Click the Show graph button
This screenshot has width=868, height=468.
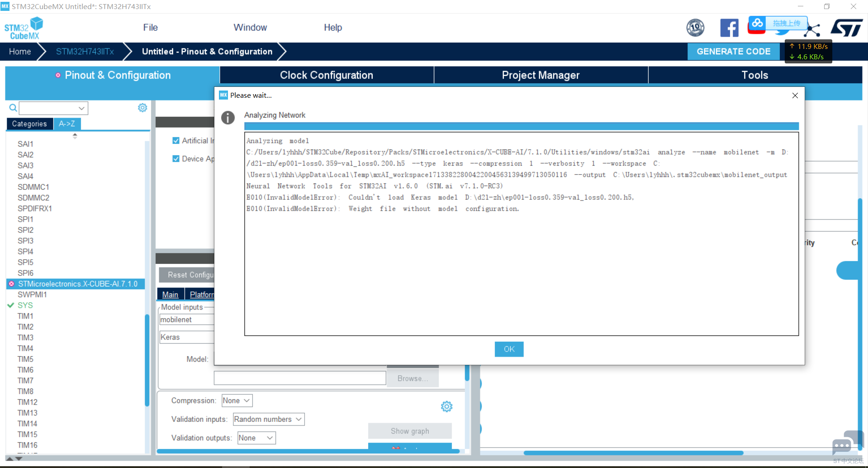410,431
